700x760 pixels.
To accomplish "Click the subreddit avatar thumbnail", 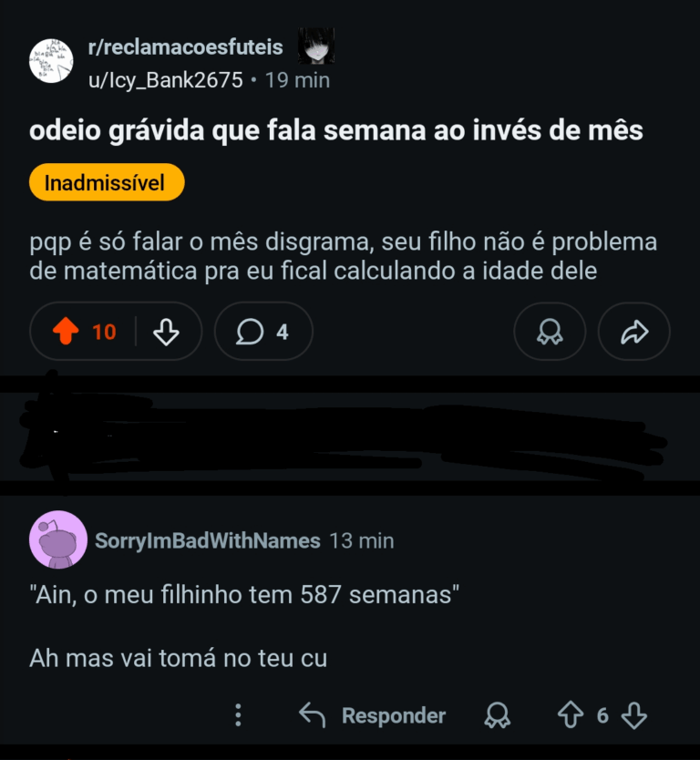I will (x=51, y=61).
